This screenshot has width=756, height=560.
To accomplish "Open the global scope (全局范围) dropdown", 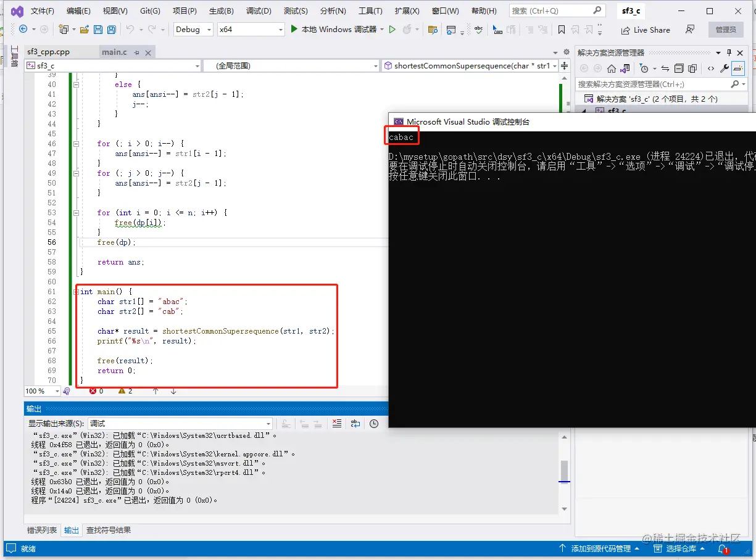I will pyautogui.click(x=291, y=65).
